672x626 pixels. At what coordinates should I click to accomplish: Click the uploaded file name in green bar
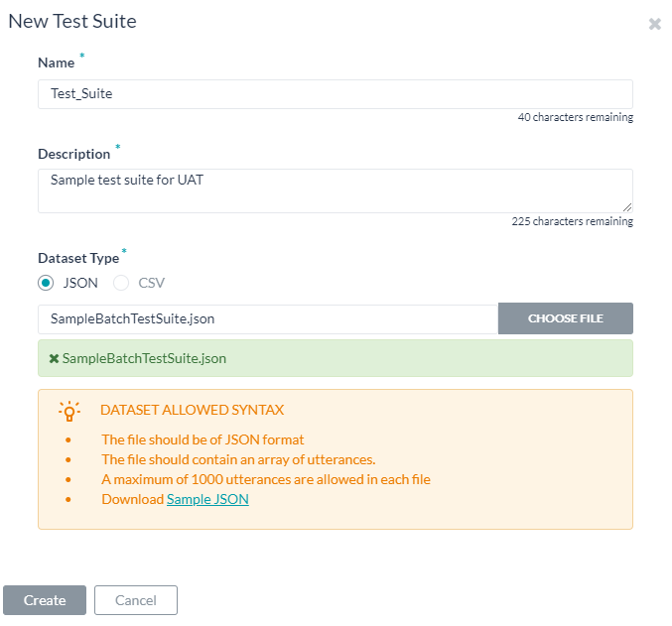pyautogui.click(x=137, y=358)
